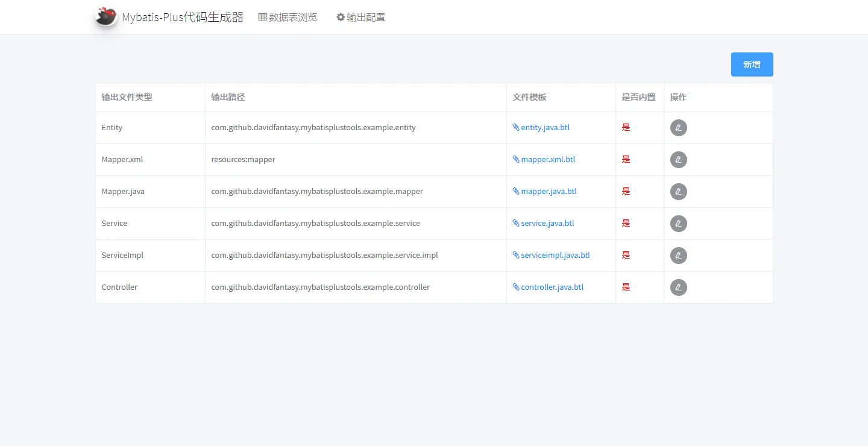This screenshot has height=446, width=868.
Task: Click the mapper.java.btl file link
Action: [x=549, y=192]
